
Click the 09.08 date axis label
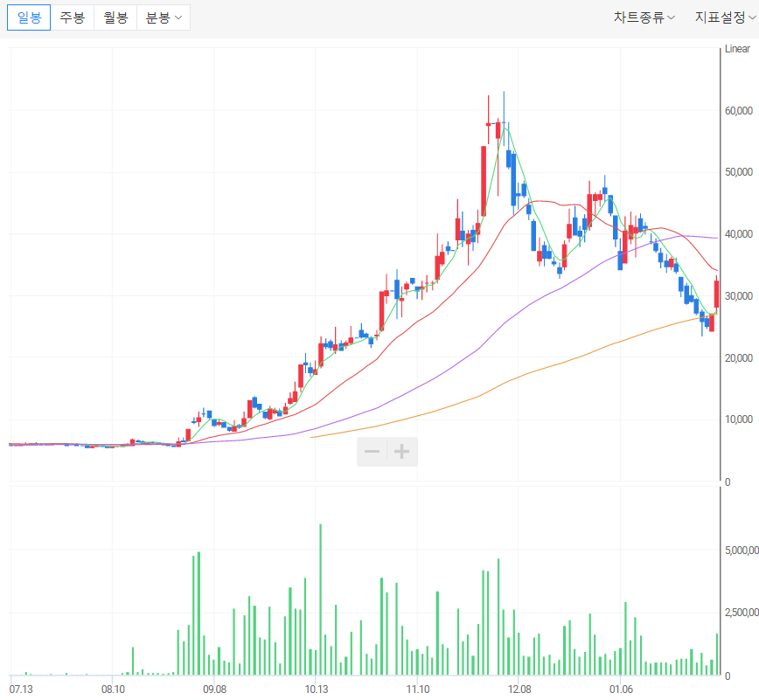[214, 690]
